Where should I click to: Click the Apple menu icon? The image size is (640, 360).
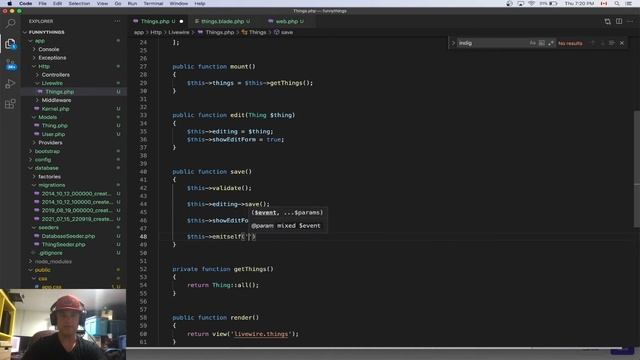click(x=9, y=3)
